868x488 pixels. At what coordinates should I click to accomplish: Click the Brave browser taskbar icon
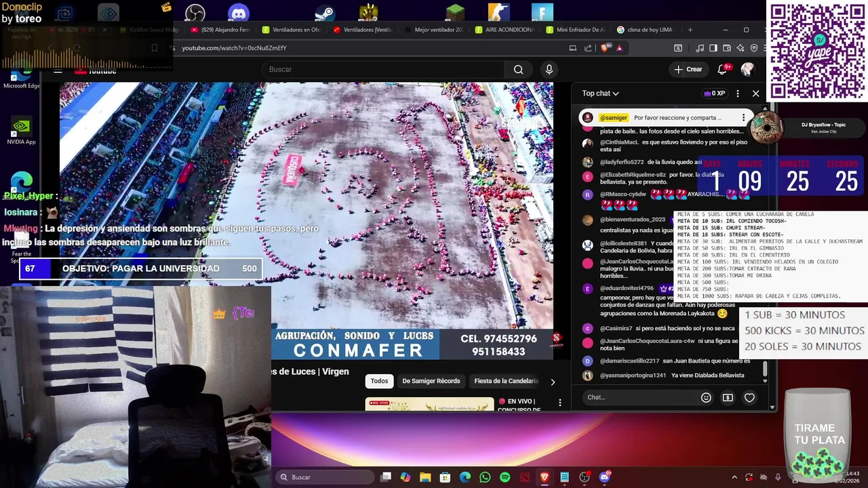pyautogui.click(x=545, y=477)
